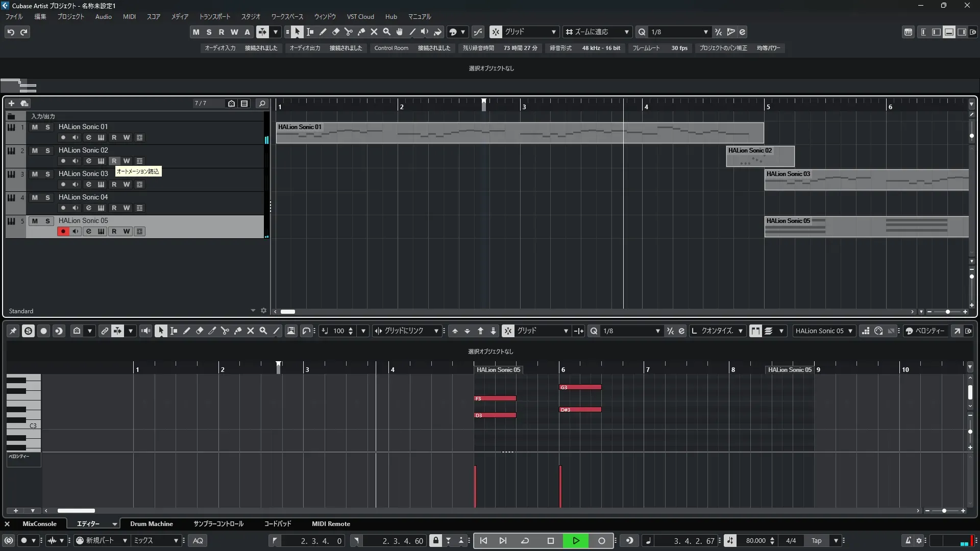
Task: Select the Mute tool in top toolbar
Action: 374,32
